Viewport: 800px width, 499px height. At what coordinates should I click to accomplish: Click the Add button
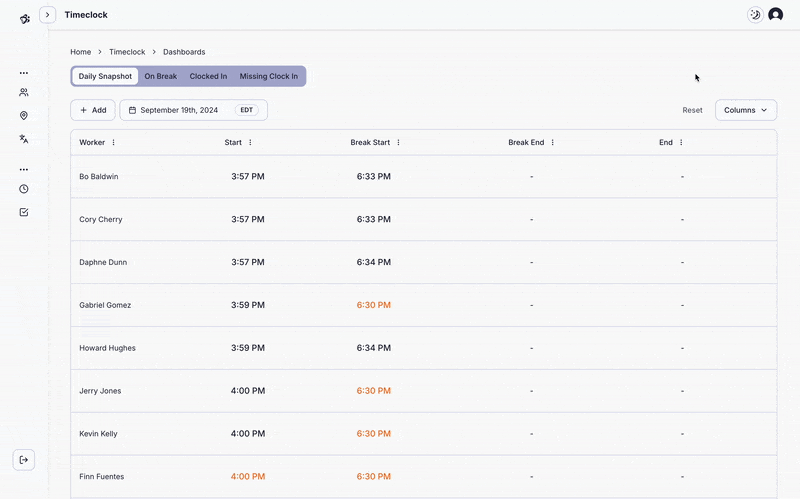point(93,110)
